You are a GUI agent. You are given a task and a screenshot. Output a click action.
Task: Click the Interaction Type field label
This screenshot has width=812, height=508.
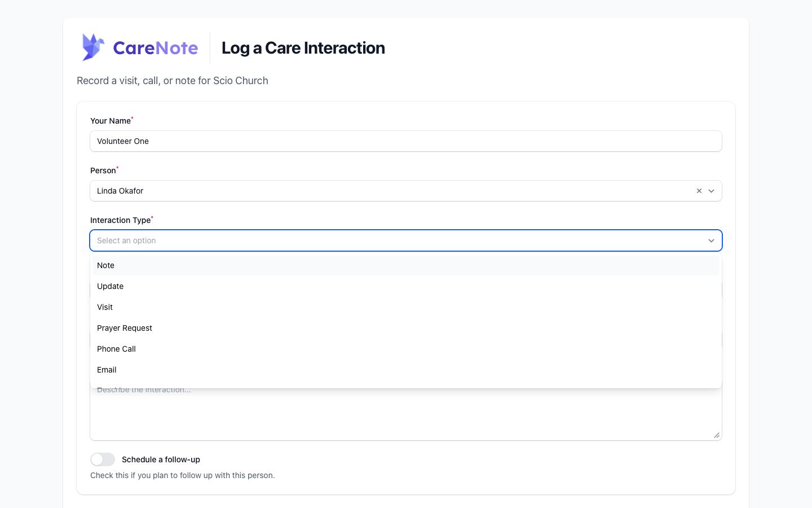point(121,220)
